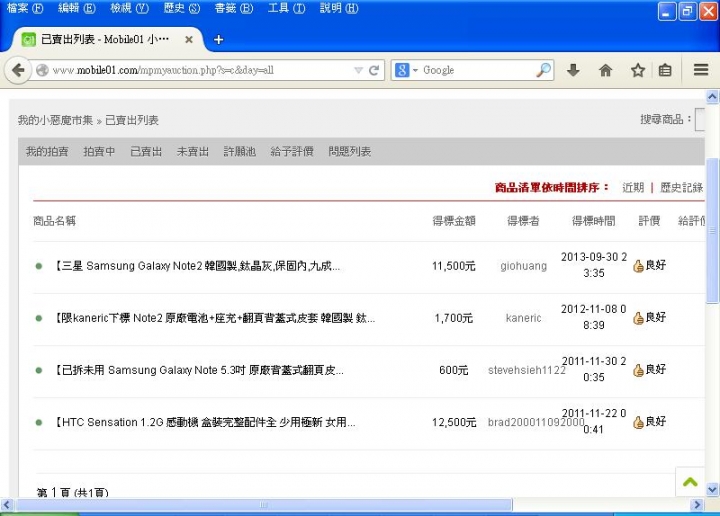Sort list by 近期
The height and width of the screenshot is (516, 720).
(x=633, y=187)
